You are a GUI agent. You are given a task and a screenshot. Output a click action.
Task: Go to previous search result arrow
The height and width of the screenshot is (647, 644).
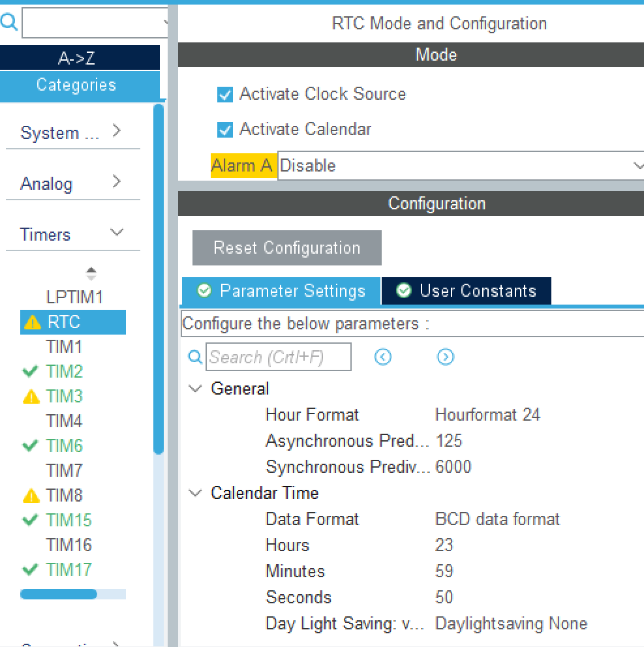(x=383, y=357)
